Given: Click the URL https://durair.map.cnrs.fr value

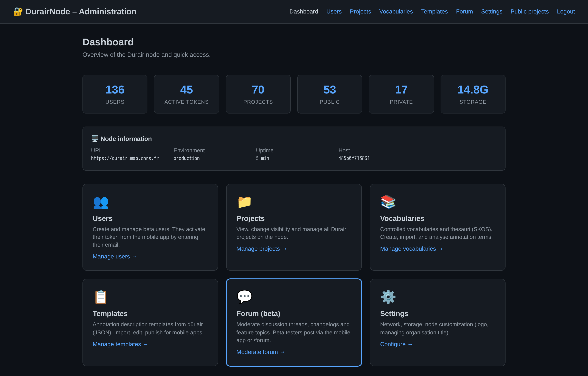Looking at the screenshot, I should pos(125,158).
